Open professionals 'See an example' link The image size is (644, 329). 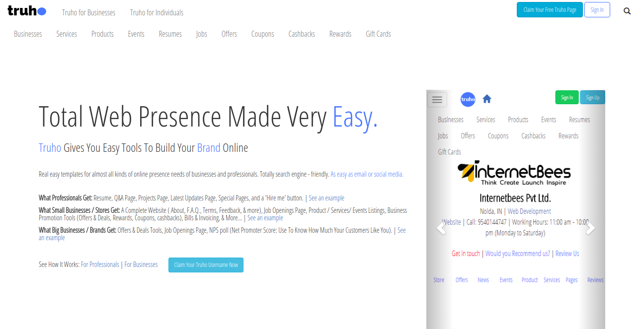[x=326, y=198]
